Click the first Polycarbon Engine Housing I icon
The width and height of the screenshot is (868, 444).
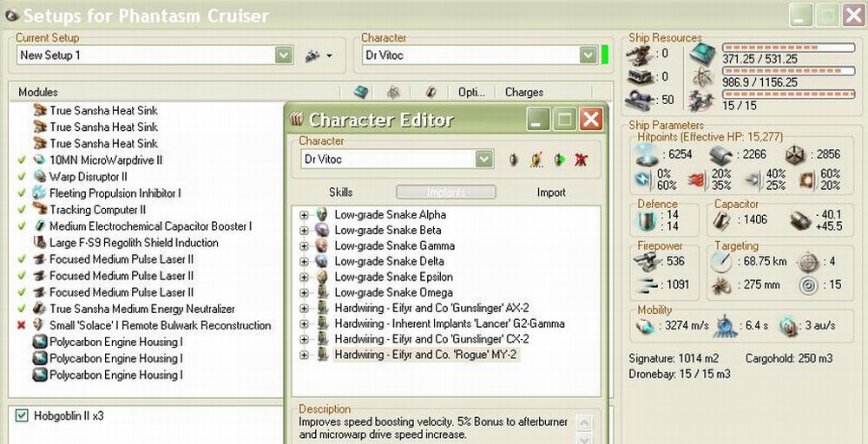tap(39, 342)
